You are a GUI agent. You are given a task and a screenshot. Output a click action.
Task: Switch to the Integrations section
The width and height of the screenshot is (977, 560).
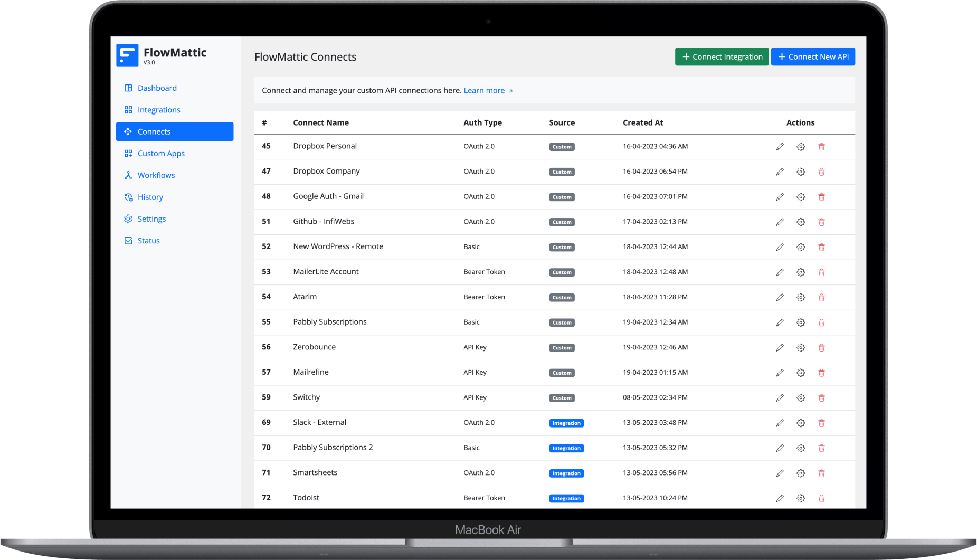click(159, 109)
